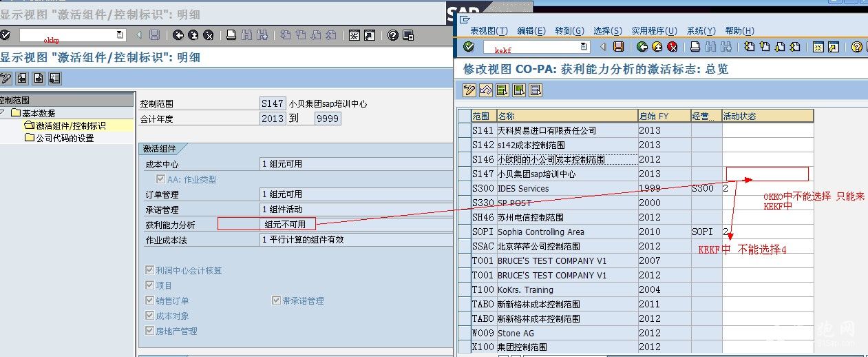Click the left window's Cancel icon
This screenshot has height=357, width=868.
click(209, 35)
